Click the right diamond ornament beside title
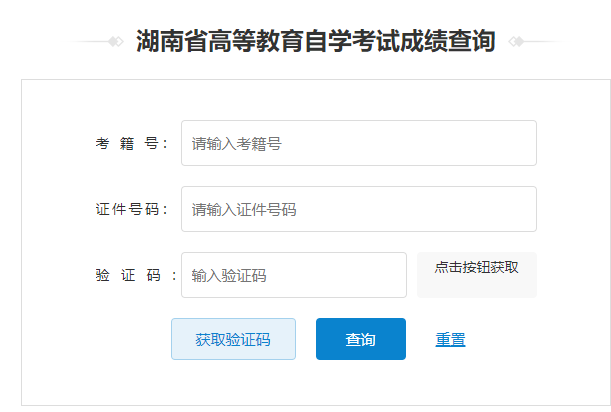Viewport: 611px width, 412px height. pos(516,41)
